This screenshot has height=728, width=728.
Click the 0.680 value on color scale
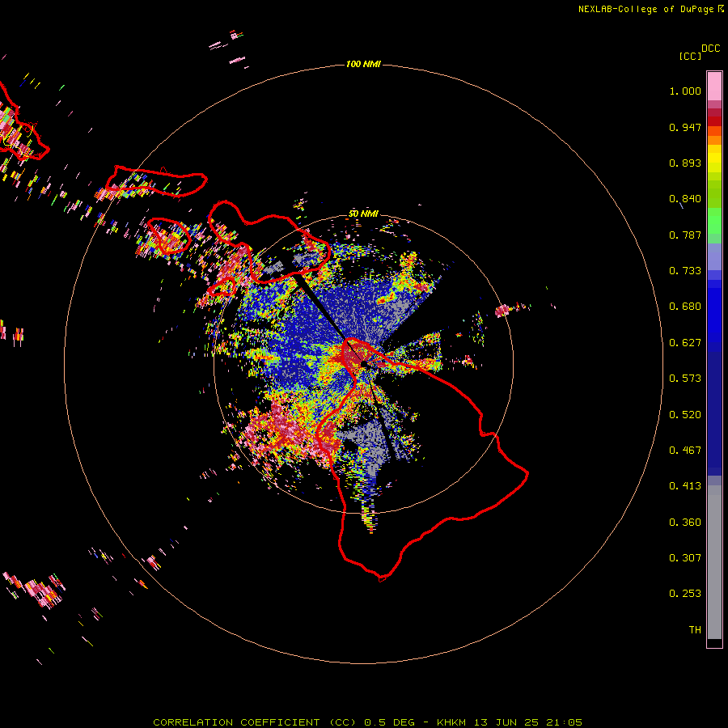pyautogui.click(x=685, y=307)
